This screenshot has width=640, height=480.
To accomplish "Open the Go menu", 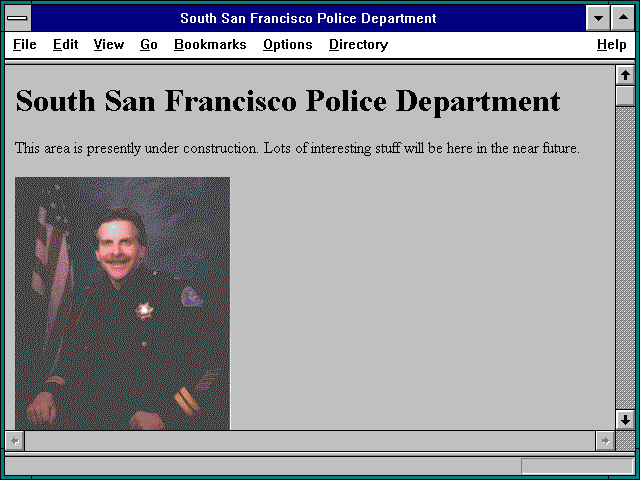I will tap(149, 44).
